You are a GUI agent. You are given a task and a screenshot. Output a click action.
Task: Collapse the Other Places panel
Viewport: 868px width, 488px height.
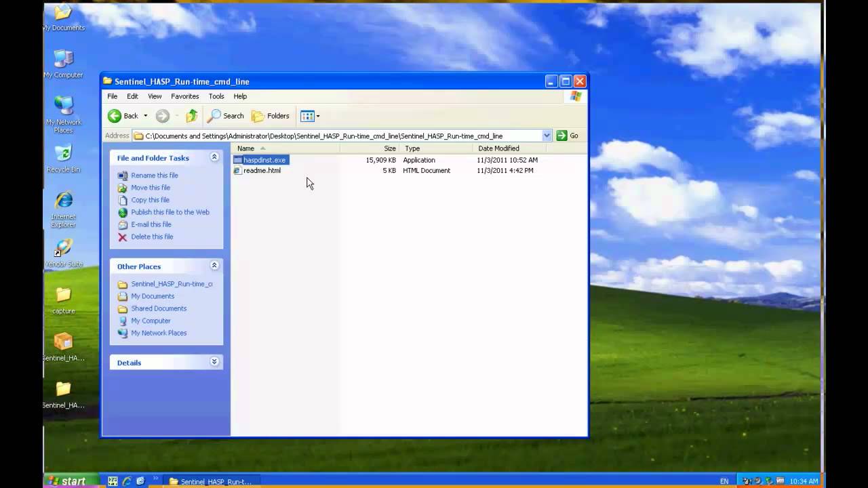[x=214, y=266]
